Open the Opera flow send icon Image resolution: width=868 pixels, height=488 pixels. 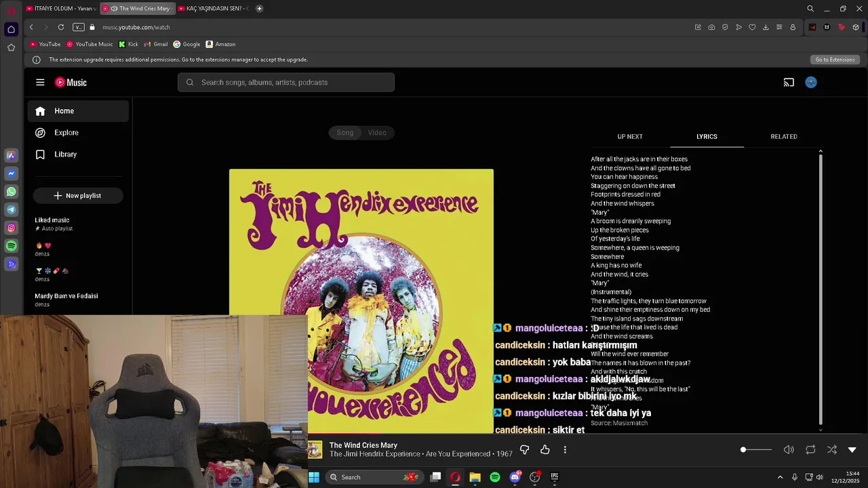pyautogui.click(x=738, y=27)
